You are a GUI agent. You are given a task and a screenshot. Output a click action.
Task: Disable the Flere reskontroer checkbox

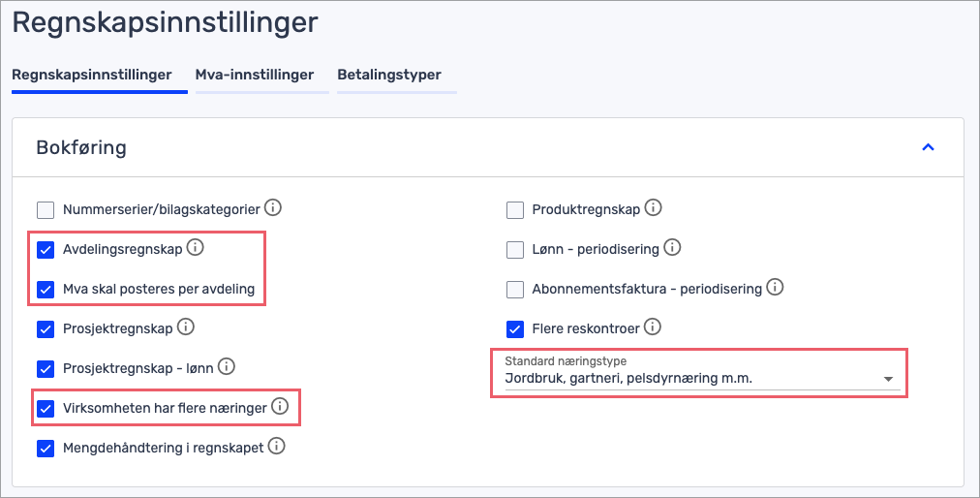coord(515,329)
